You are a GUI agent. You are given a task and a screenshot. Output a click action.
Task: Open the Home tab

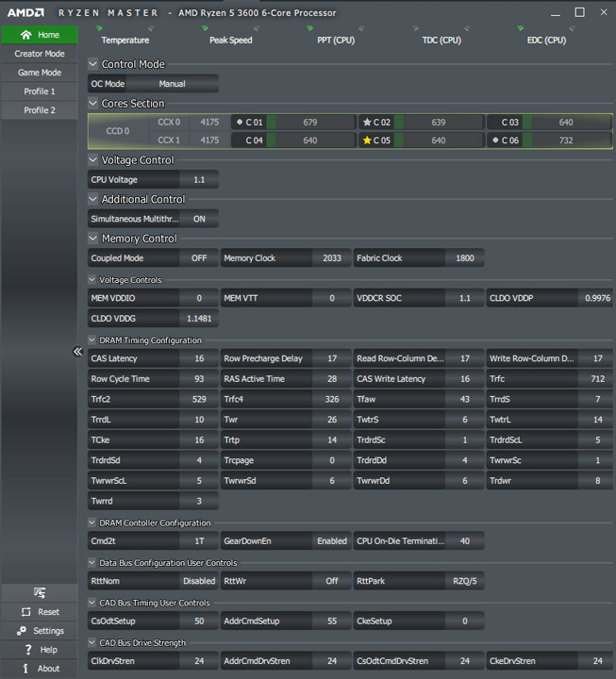click(x=40, y=35)
